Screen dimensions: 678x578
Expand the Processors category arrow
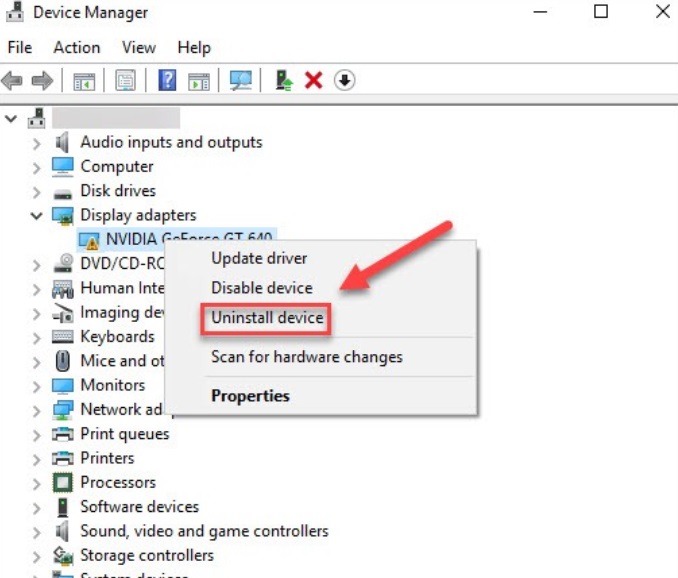tap(37, 483)
